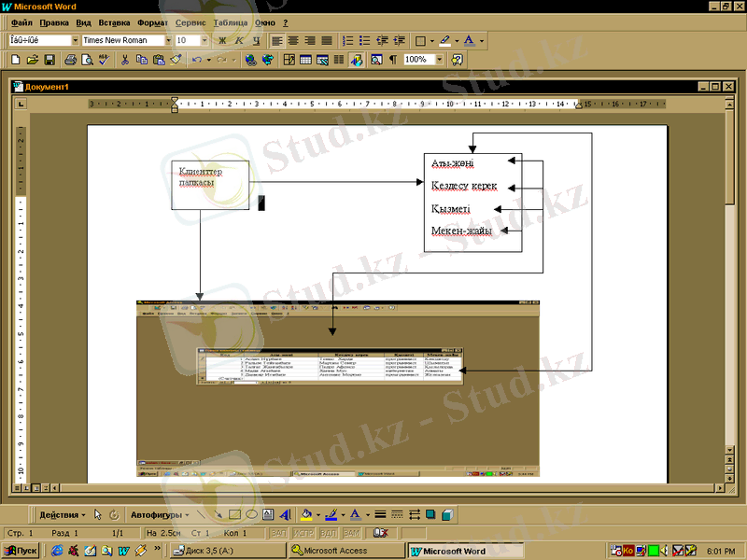Viewport: 747px width, 560px height.
Task: Click the Save (floppy disk) icon
Action: (x=49, y=60)
